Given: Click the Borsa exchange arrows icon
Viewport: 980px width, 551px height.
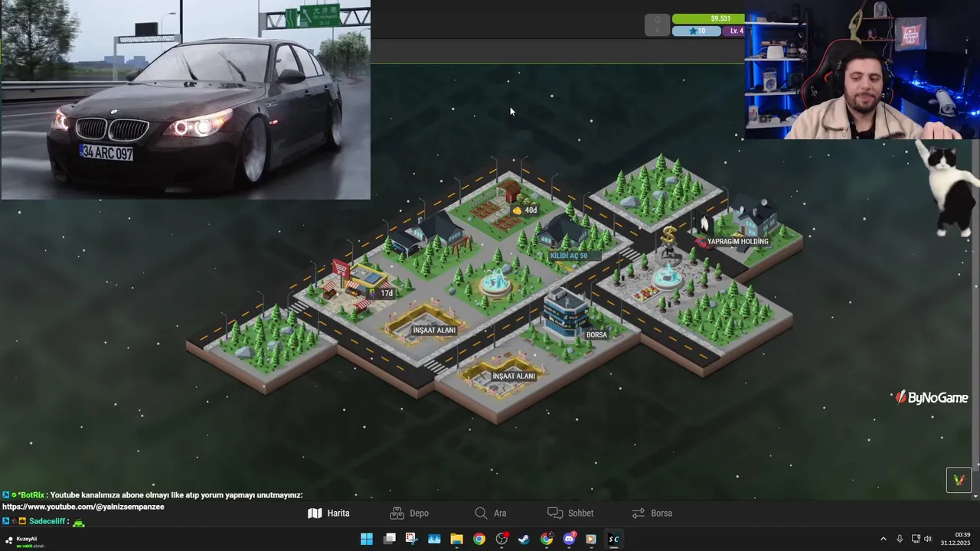Looking at the screenshot, I should (639, 514).
